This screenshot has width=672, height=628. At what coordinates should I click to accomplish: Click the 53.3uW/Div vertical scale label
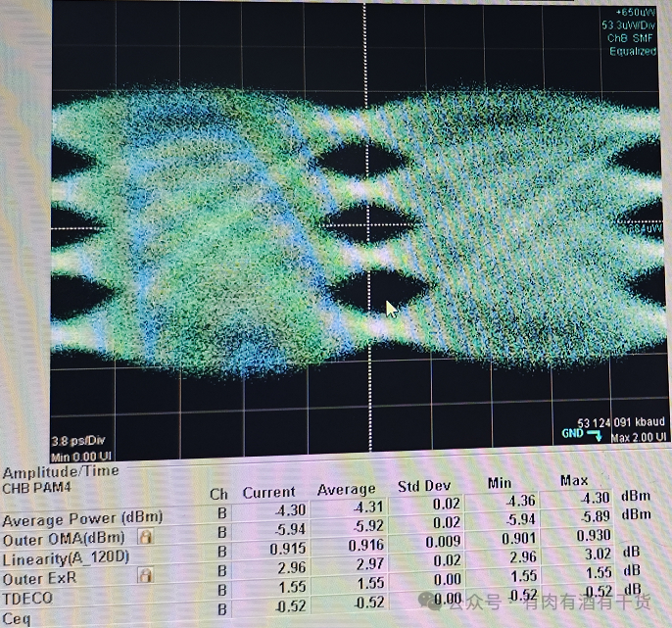click(628, 25)
